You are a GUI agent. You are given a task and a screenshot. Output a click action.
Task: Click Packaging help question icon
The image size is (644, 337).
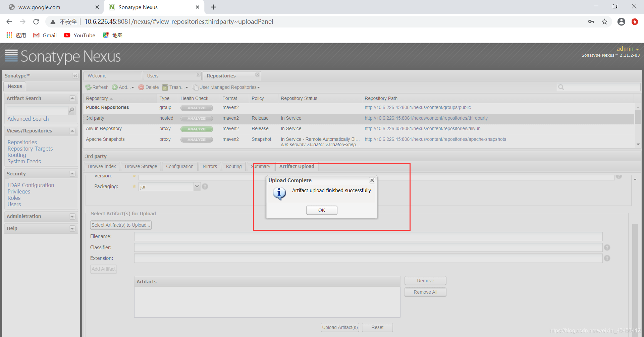(205, 186)
